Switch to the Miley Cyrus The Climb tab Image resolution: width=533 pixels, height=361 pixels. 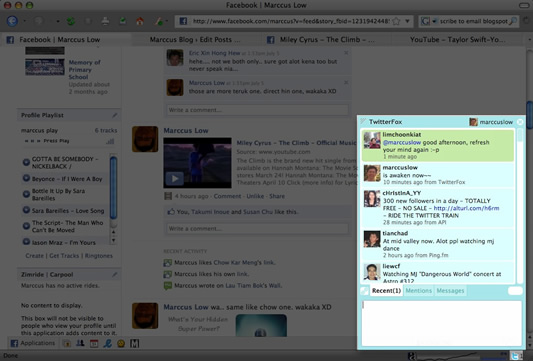point(327,40)
